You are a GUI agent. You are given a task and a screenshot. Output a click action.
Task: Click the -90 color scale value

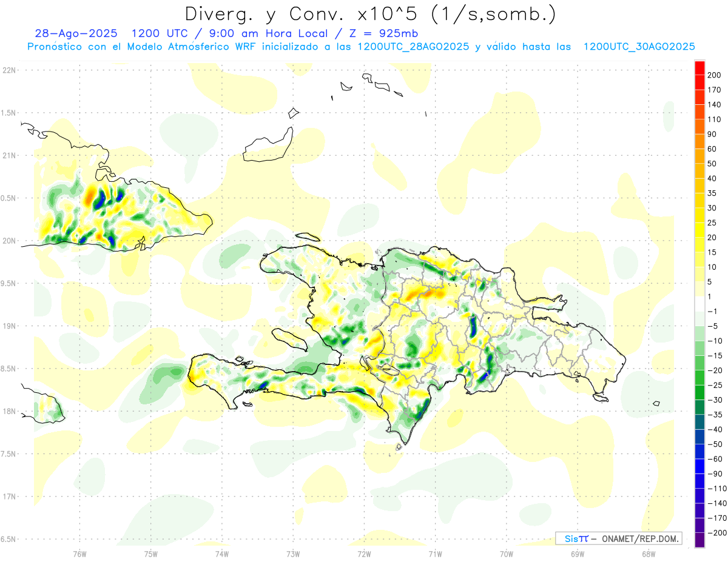pyautogui.click(x=714, y=474)
